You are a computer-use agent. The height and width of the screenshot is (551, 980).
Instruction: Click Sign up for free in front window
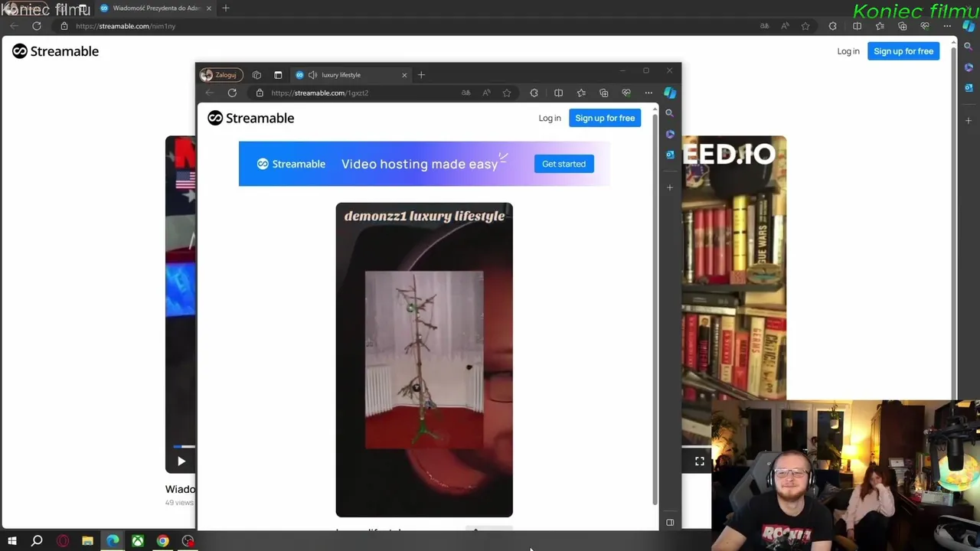(605, 118)
